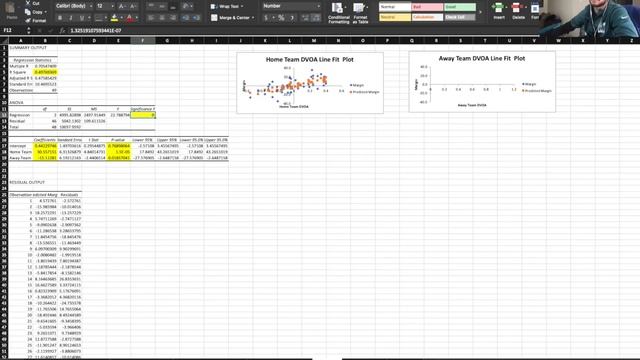The image size is (640, 360).
Task: Expand the fill color dropdown arrow
Action: coord(121,18)
